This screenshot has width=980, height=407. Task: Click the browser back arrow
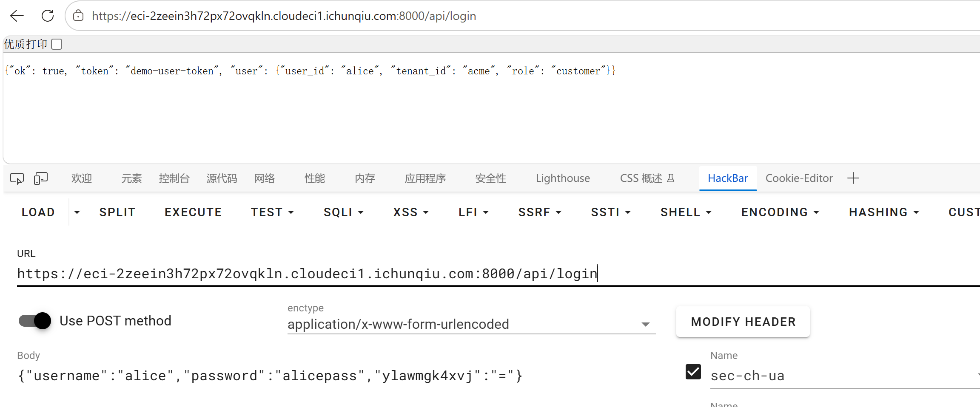click(17, 16)
